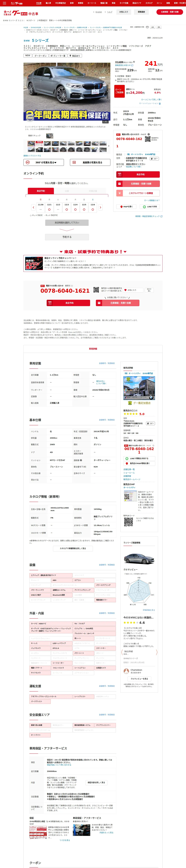Click sidebar 在庫確認・見積り依頼 mail button

(138, 184)
